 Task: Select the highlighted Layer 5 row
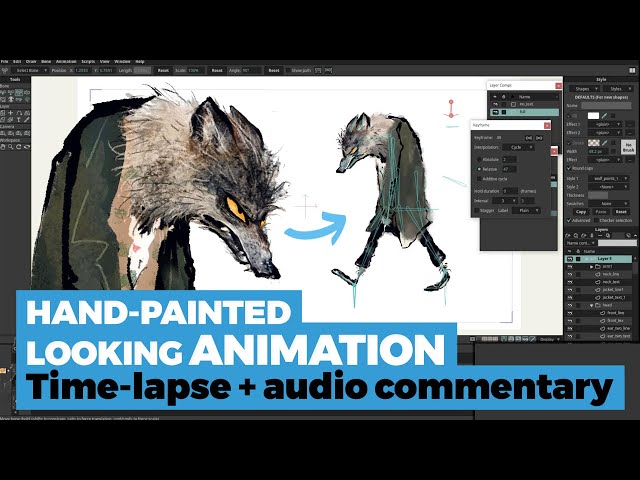pos(598,259)
